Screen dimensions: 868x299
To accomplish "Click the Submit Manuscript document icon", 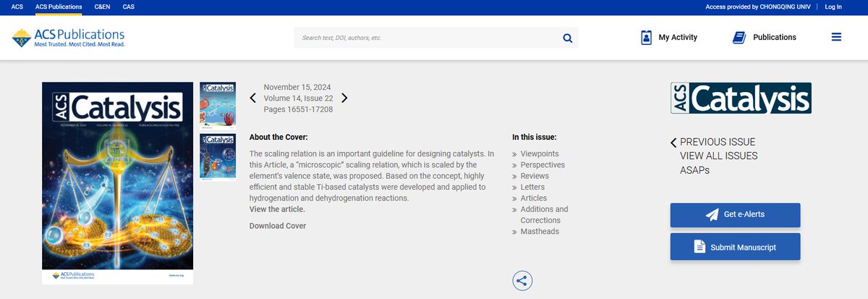I will [699, 247].
